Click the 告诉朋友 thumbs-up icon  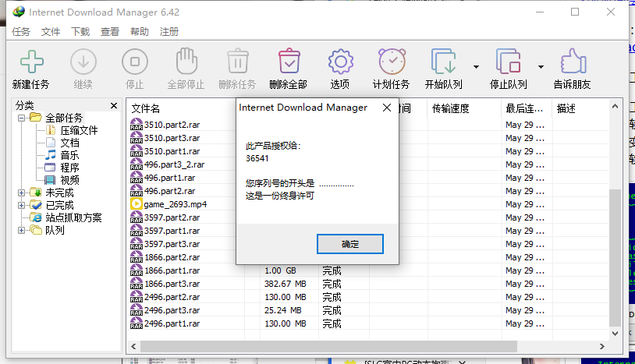click(573, 62)
